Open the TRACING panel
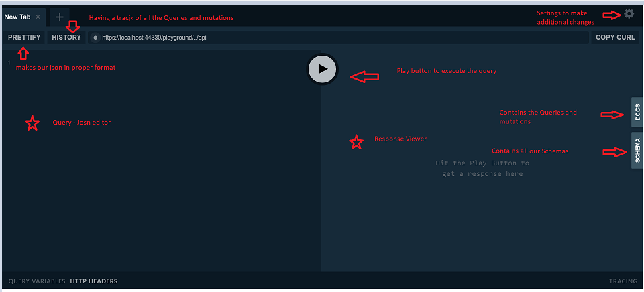Screen dimensions: 644x292 623,281
